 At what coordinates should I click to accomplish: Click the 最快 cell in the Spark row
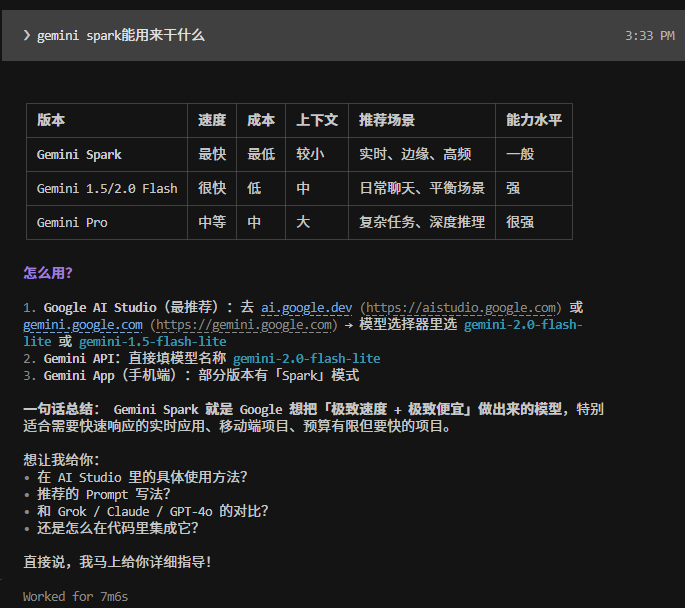coord(212,154)
